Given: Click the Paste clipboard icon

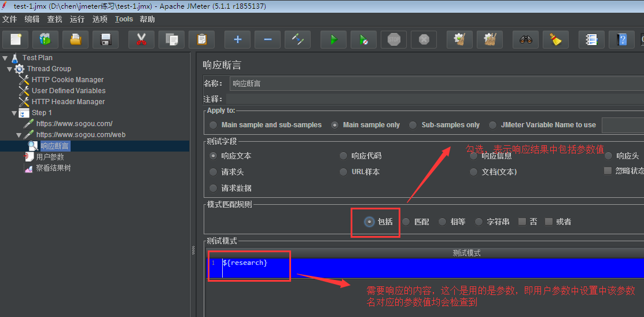Looking at the screenshot, I should (202, 39).
